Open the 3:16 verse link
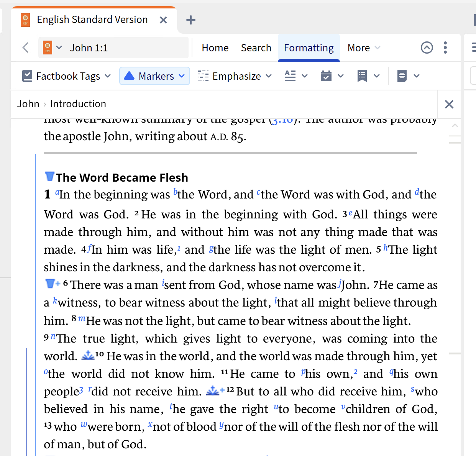 click(282, 120)
